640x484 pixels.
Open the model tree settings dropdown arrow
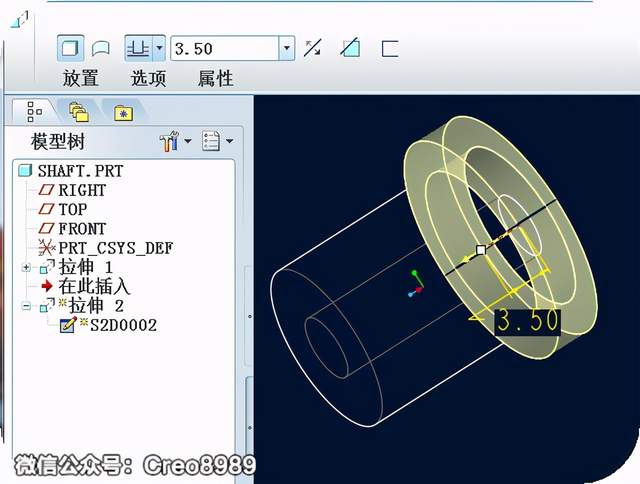pyautogui.click(x=188, y=141)
